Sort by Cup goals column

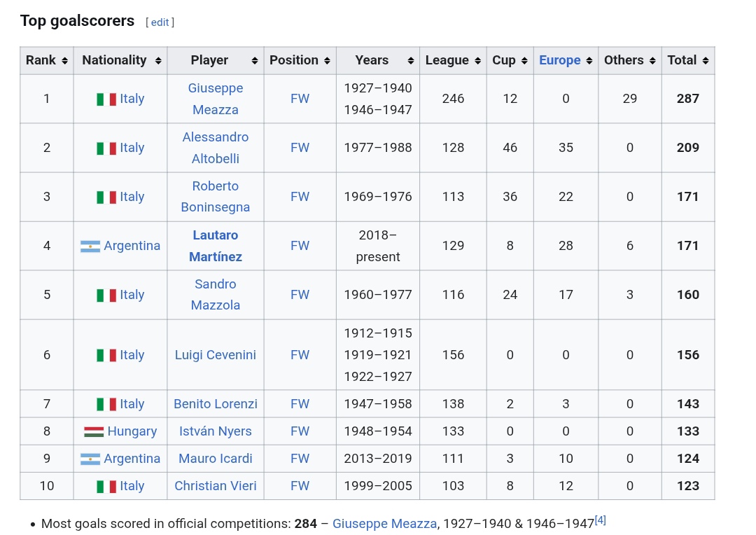[x=524, y=61]
